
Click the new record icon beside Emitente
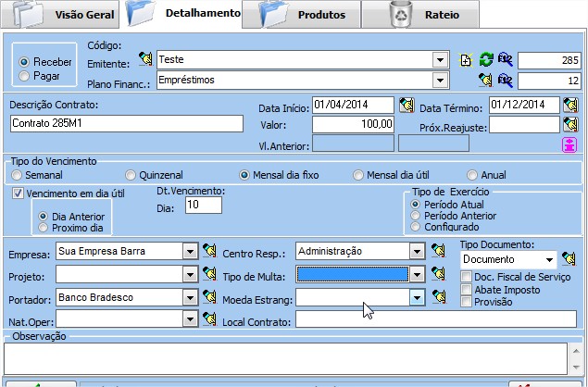pyautogui.click(x=467, y=60)
